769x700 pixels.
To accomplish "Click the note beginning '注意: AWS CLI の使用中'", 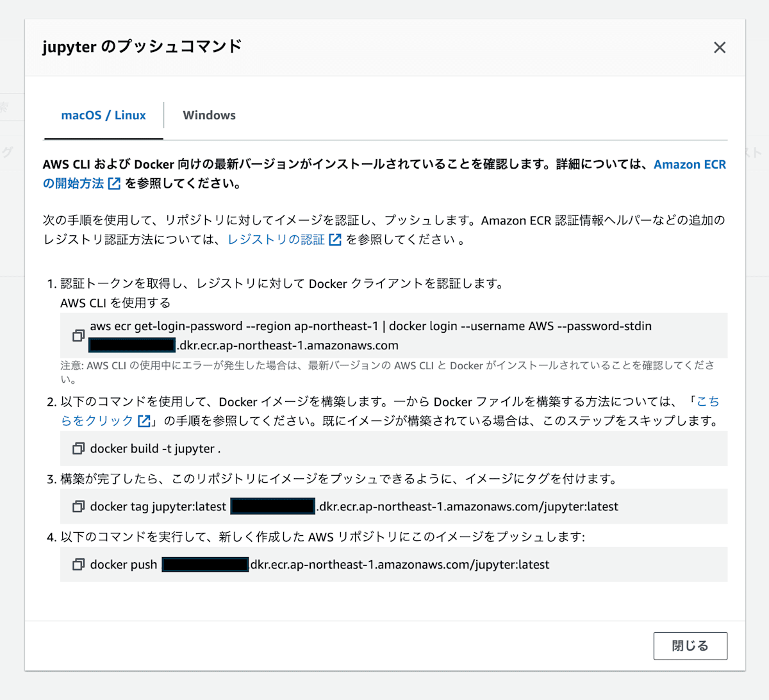I will (x=387, y=372).
